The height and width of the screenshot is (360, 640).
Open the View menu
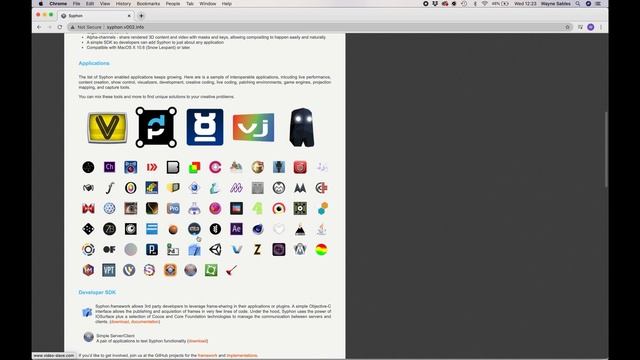point(105,4)
